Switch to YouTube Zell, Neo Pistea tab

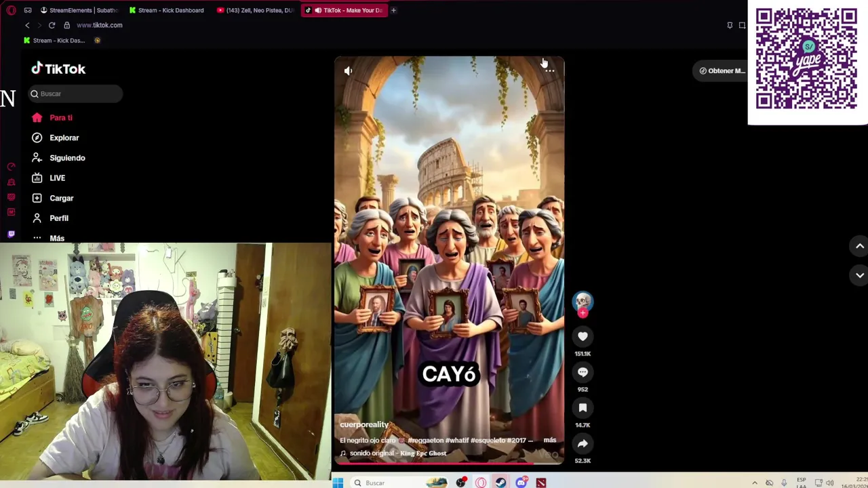point(255,10)
